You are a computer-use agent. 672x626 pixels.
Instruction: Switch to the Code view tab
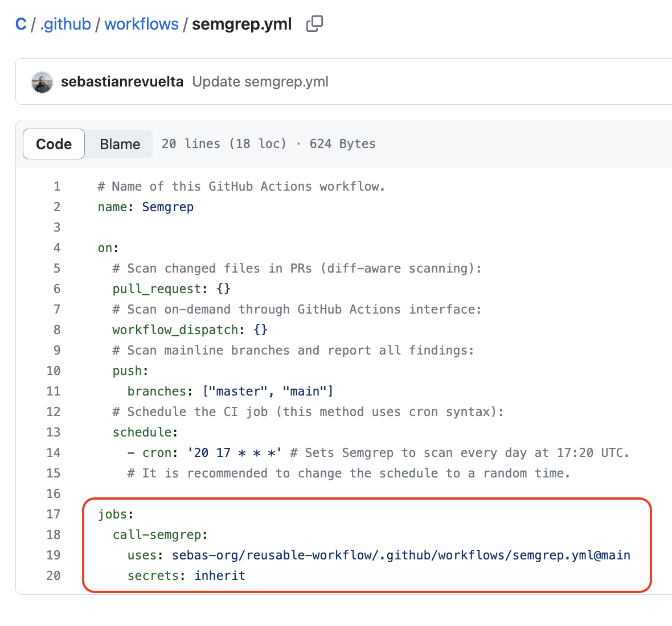pyautogui.click(x=54, y=144)
